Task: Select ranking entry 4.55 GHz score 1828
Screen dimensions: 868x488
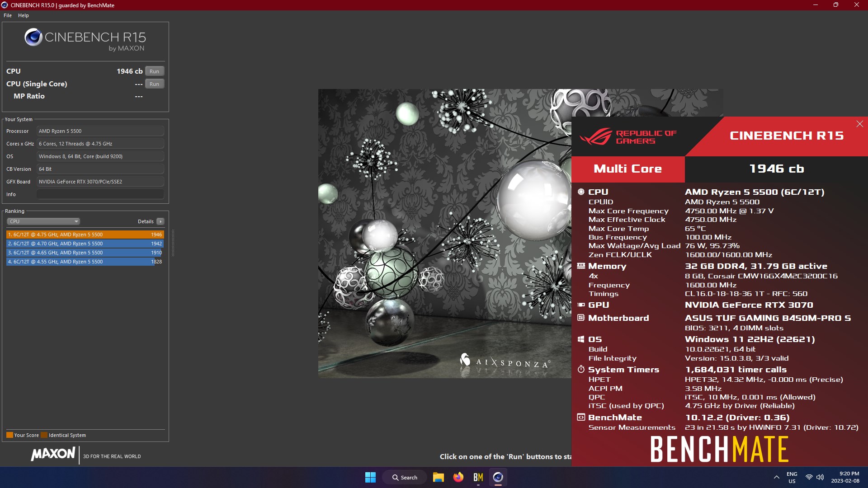Action: point(85,262)
